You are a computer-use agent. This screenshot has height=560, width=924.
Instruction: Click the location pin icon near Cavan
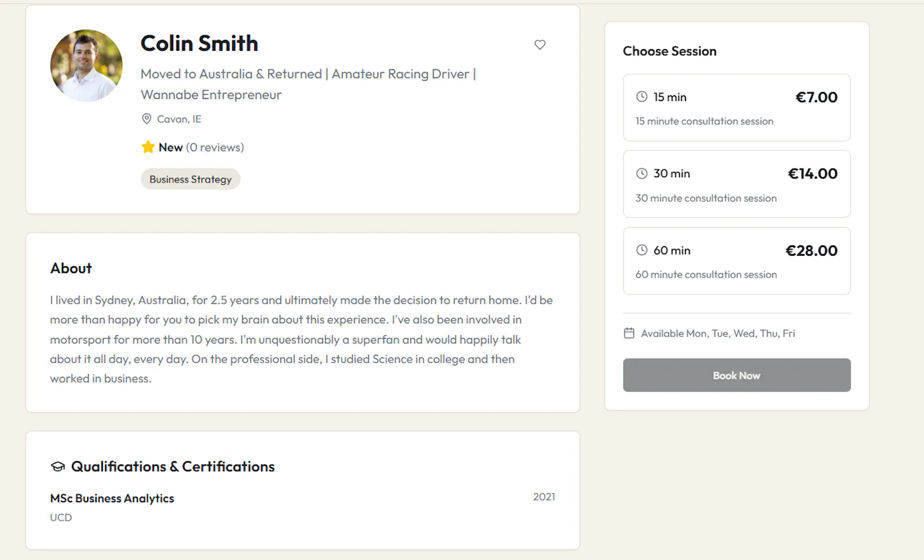point(147,119)
